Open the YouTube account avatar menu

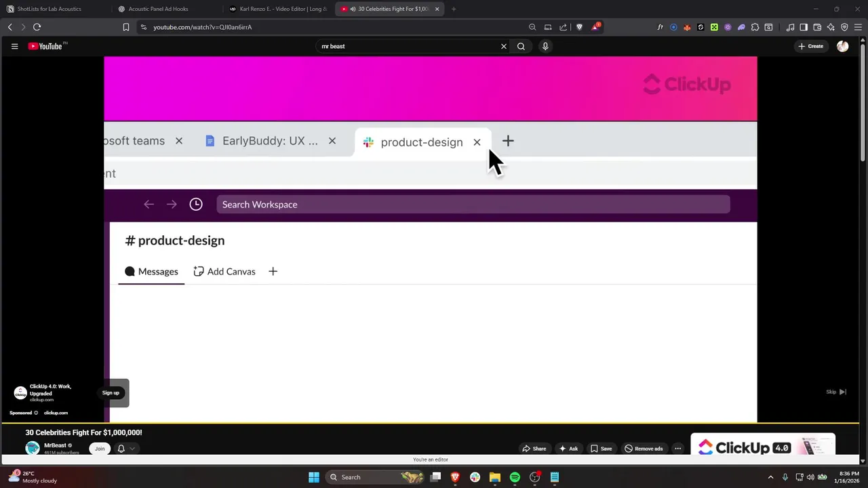click(842, 46)
